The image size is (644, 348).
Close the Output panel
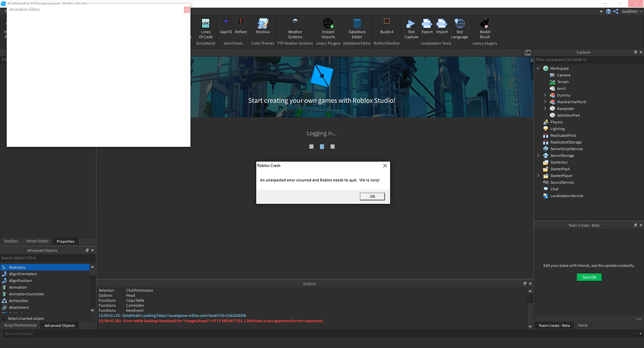coord(530,284)
